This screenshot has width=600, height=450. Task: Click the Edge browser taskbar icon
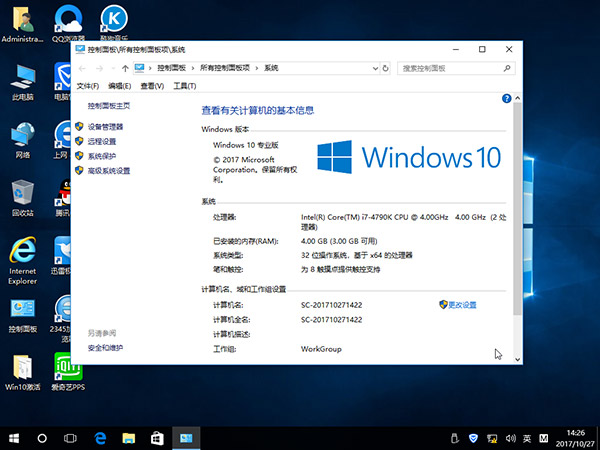point(101,438)
